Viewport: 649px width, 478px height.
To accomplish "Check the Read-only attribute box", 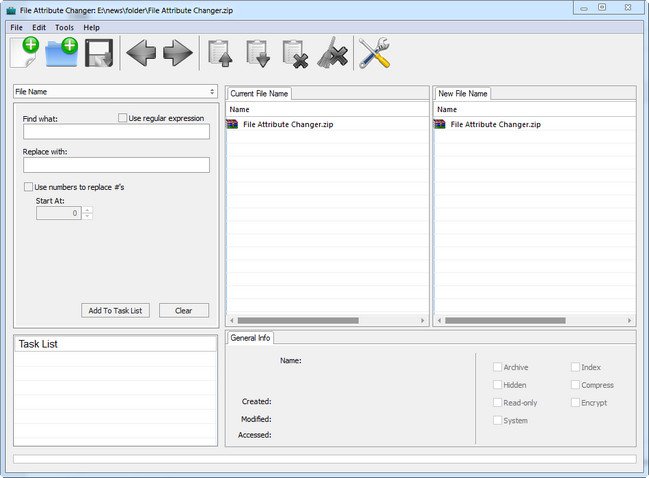I will [498, 403].
